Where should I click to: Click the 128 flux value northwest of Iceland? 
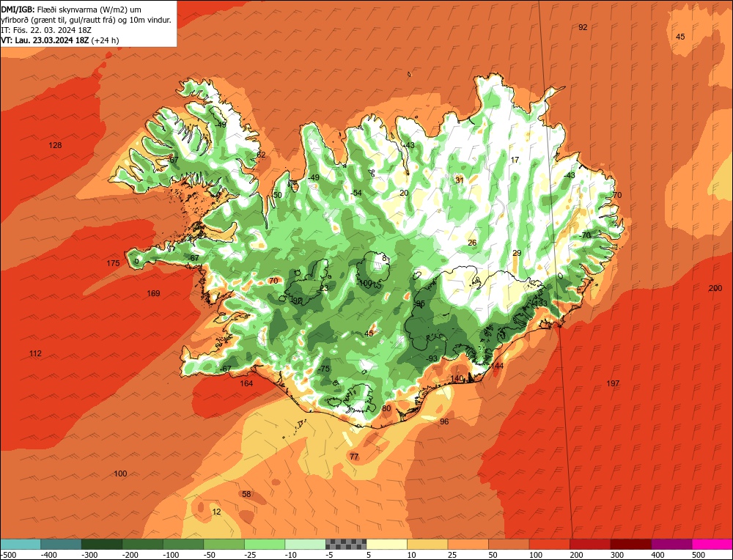click(55, 145)
